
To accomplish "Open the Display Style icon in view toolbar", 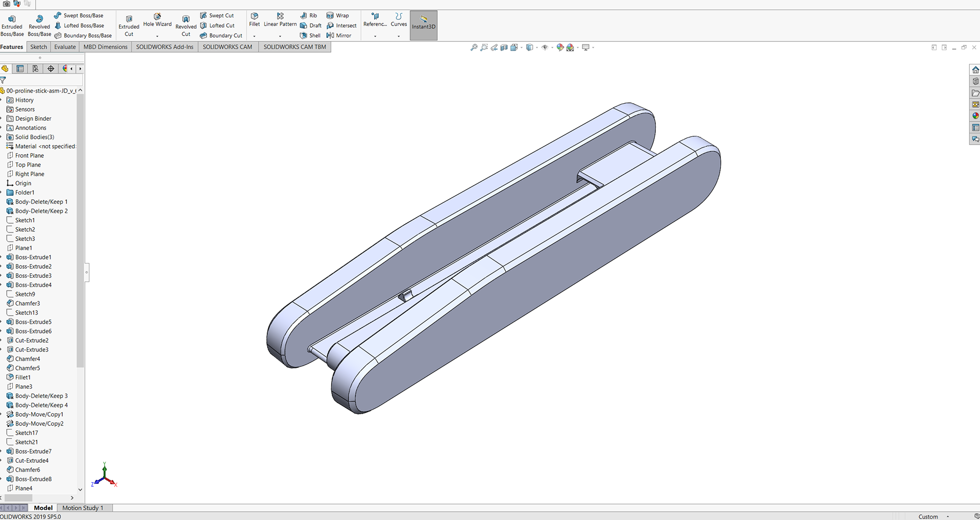I will tap(530, 48).
